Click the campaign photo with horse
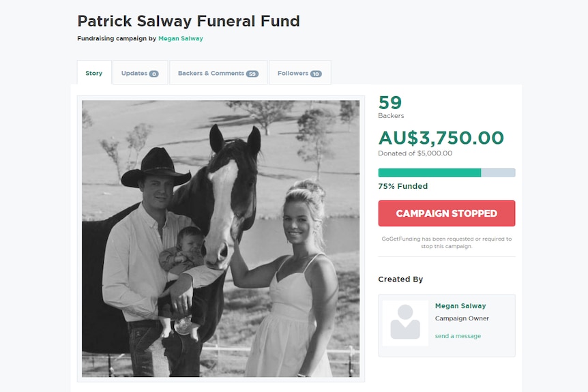Viewport: 588px width, 392px height. (220, 239)
